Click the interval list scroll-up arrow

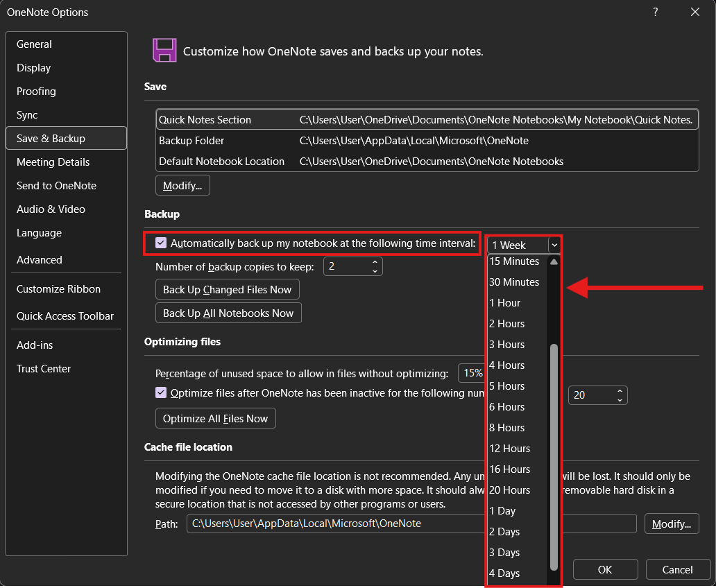click(554, 262)
